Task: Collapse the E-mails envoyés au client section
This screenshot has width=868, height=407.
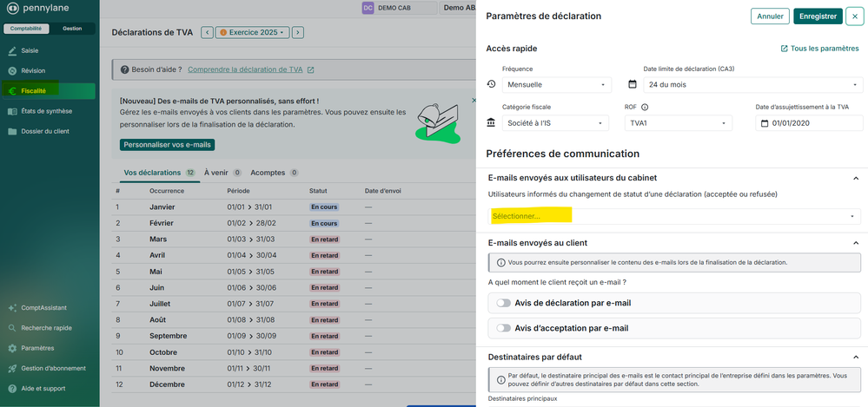Action: (x=854, y=243)
